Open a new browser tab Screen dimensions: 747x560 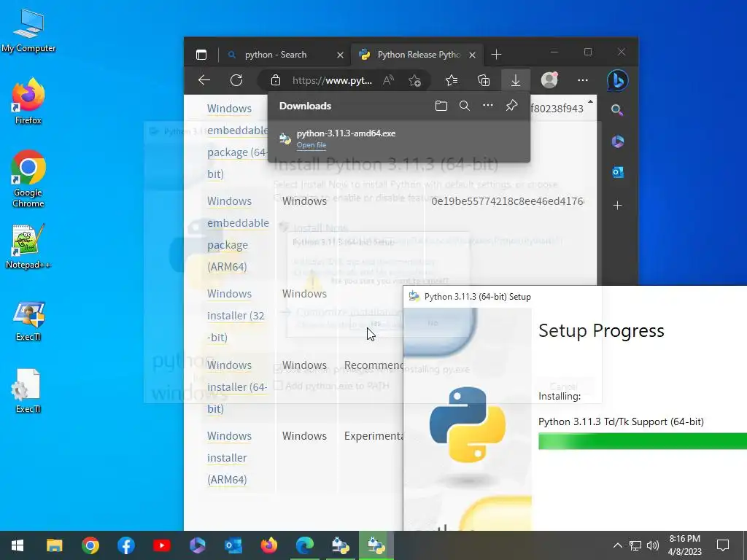[x=496, y=55]
